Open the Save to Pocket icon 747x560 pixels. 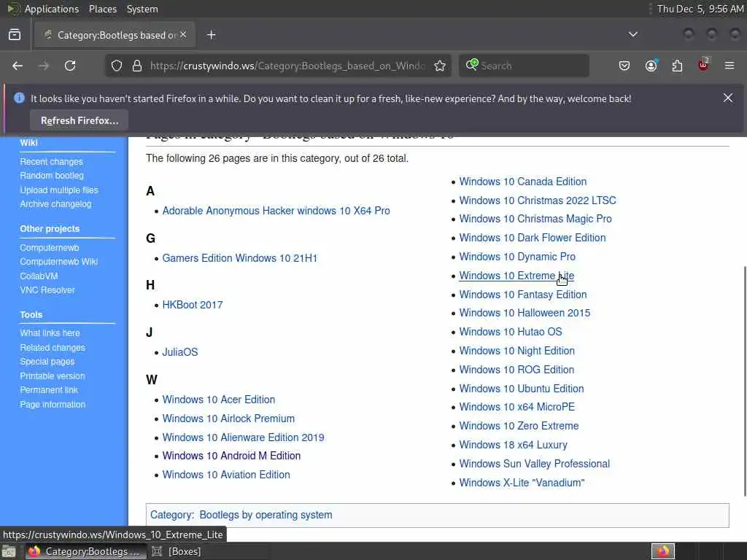pos(624,66)
